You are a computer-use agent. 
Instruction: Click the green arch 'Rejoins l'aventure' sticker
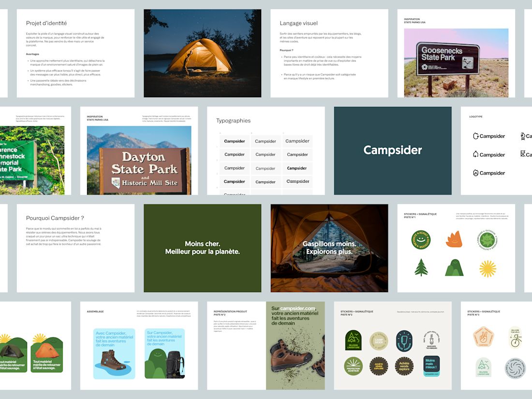coord(353,340)
